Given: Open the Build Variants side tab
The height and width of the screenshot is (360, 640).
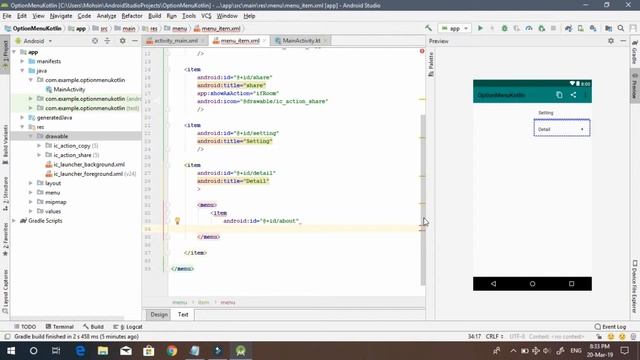Looking at the screenshot, I should pos(5,145).
